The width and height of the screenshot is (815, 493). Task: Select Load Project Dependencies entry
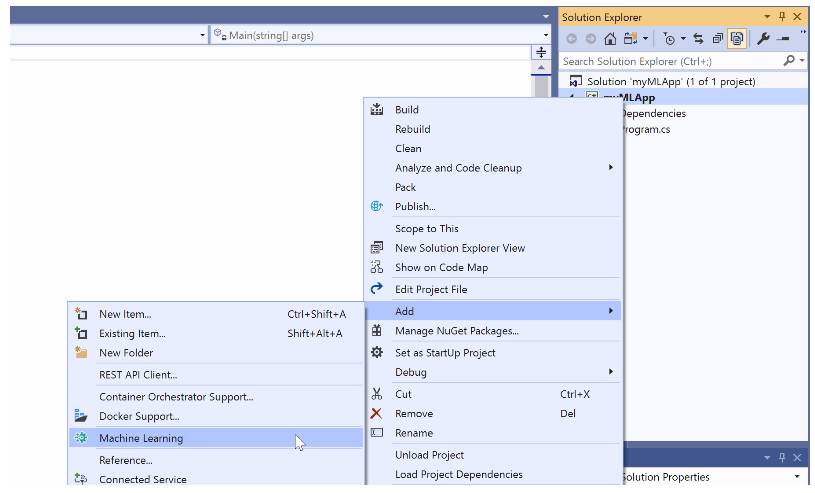point(494,474)
